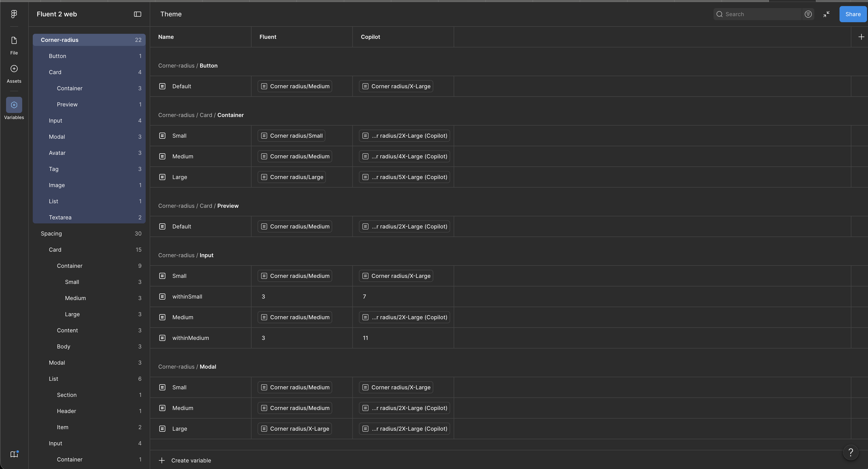
Task: Edit Copilot value of Preview Default
Action: tap(404, 227)
